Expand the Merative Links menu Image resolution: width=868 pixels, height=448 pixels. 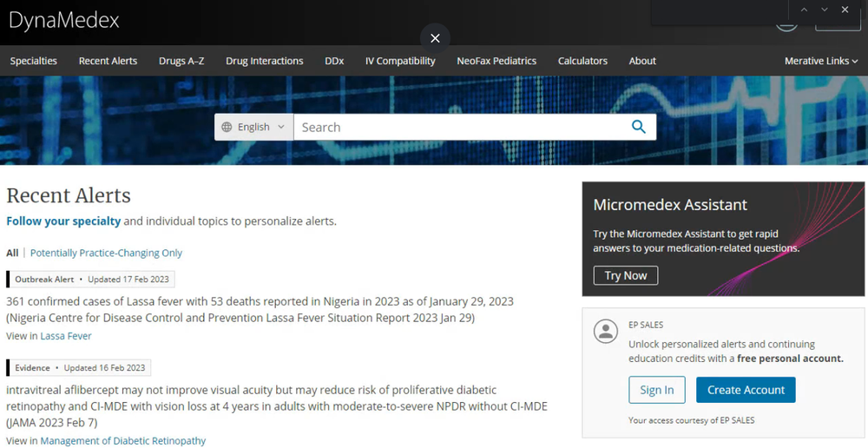coord(821,61)
